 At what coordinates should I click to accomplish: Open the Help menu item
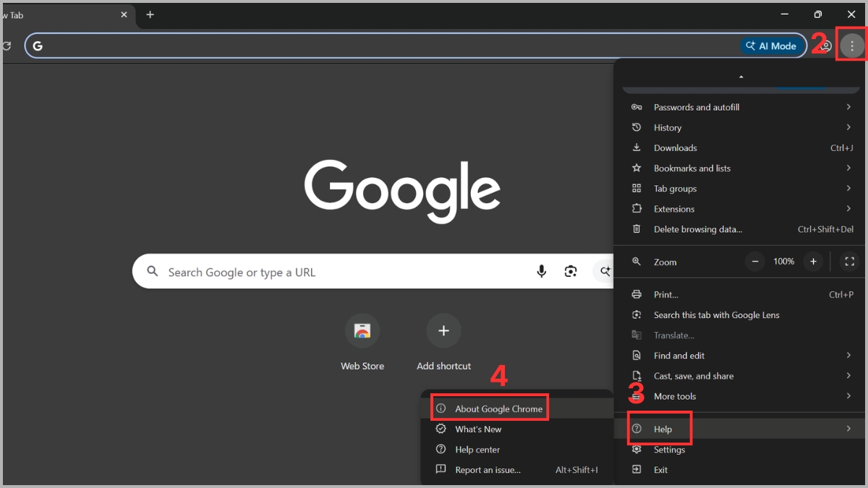tap(739, 429)
